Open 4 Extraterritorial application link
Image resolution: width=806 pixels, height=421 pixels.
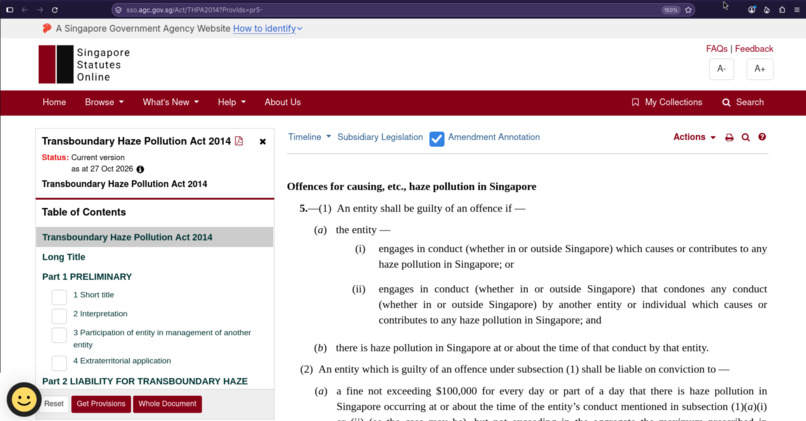122,361
